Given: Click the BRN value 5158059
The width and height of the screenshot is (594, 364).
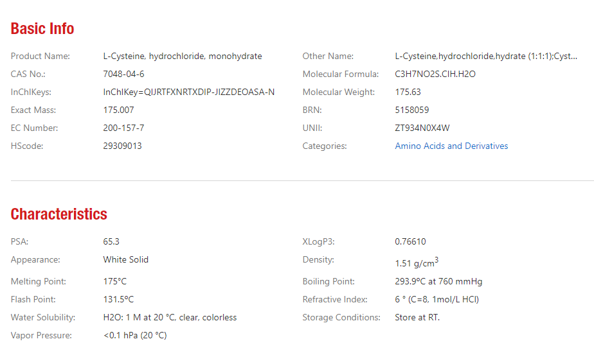Looking at the screenshot, I should (412, 110).
